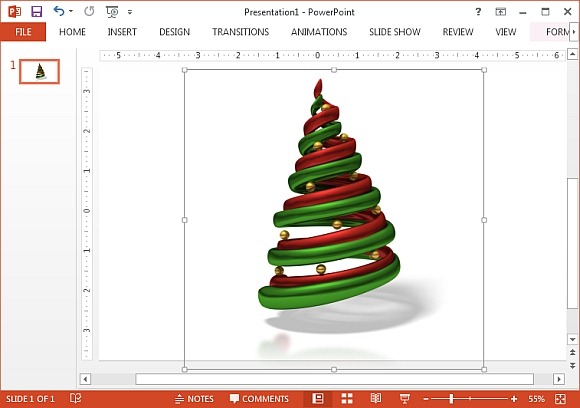580x408 pixels.
Task: Start the slide show from beginning icon
Action: click(112, 12)
